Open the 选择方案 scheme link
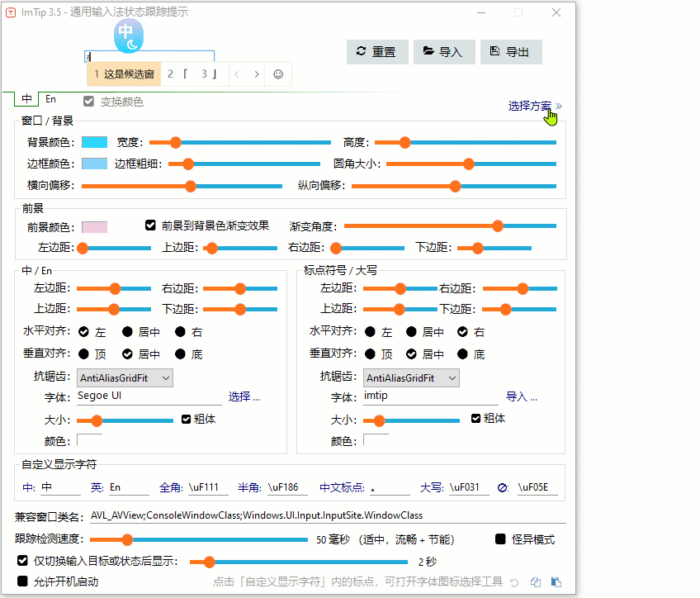 tap(535, 106)
